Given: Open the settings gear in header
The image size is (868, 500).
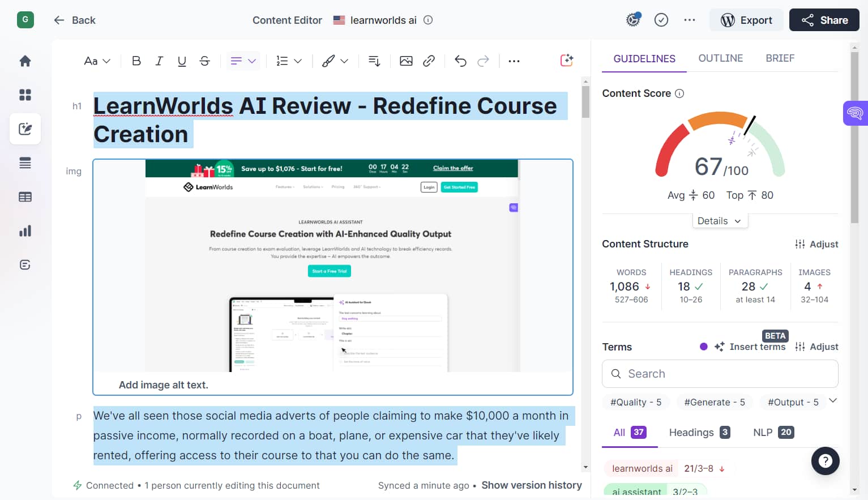Looking at the screenshot, I should [x=633, y=20].
